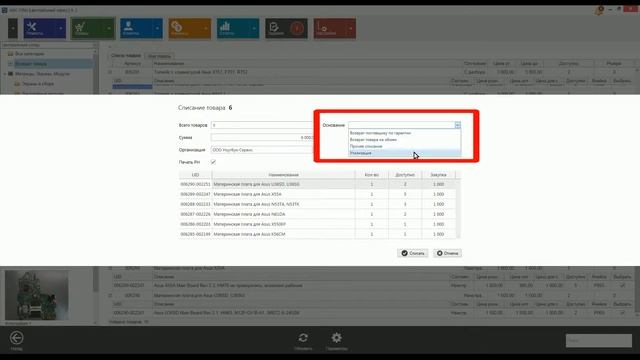This screenshot has height=360, width=640.
Task: Click UID cell 006290-002251
Action: pyautogui.click(x=195, y=184)
